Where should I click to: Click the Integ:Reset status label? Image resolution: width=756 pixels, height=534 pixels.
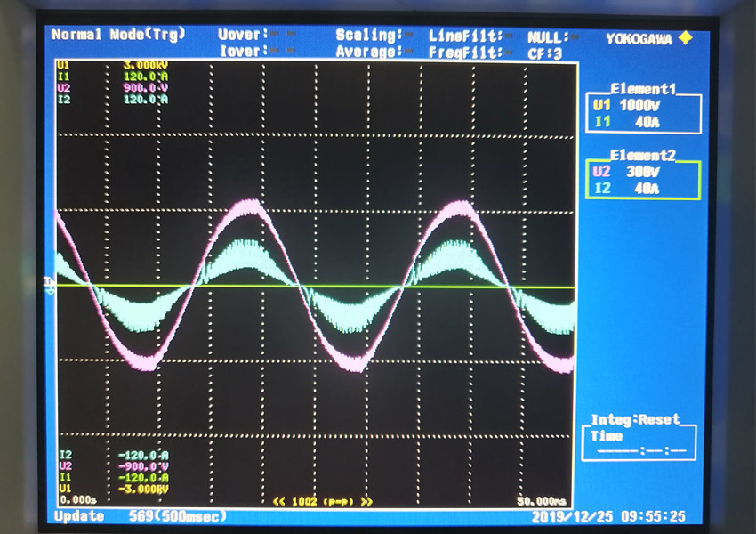click(635, 419)
